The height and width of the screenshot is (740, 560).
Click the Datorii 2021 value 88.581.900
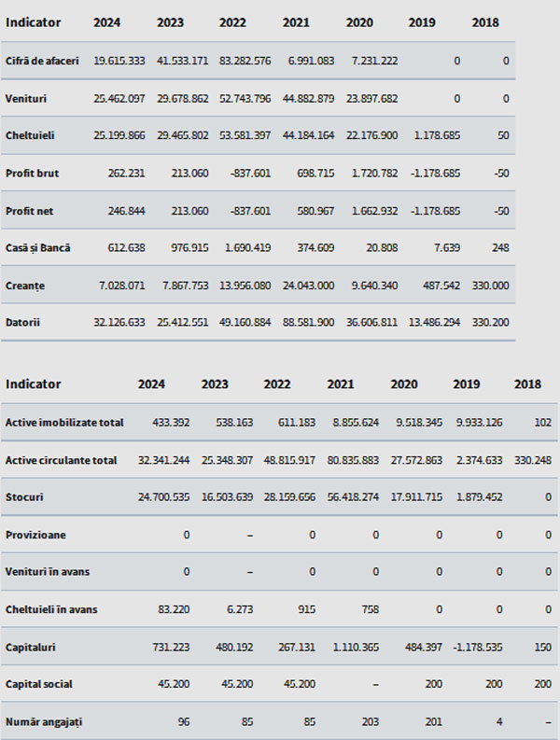(308, 322)
